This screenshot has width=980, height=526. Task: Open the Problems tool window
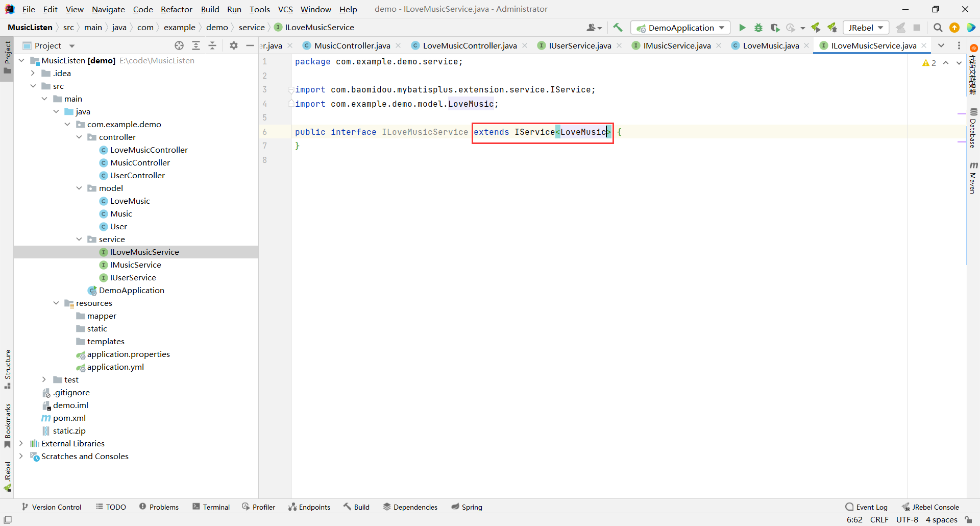pyautogui.click(x=159, y=507)
